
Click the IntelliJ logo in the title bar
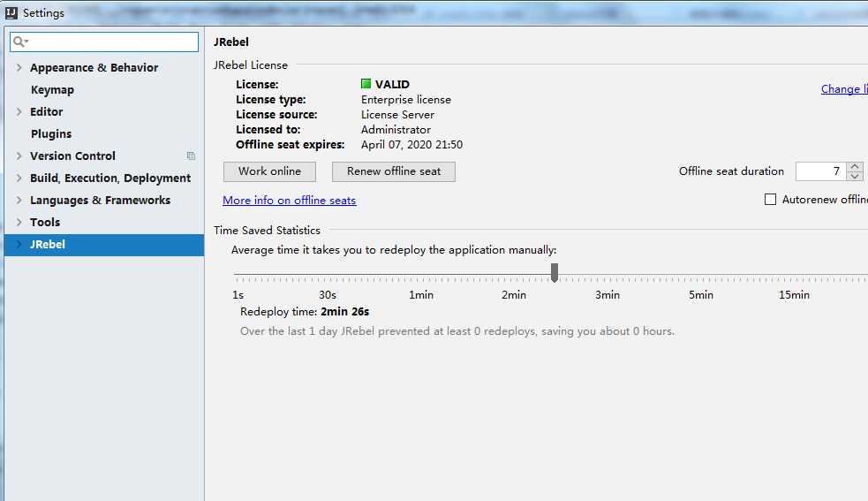click(11, 12)
